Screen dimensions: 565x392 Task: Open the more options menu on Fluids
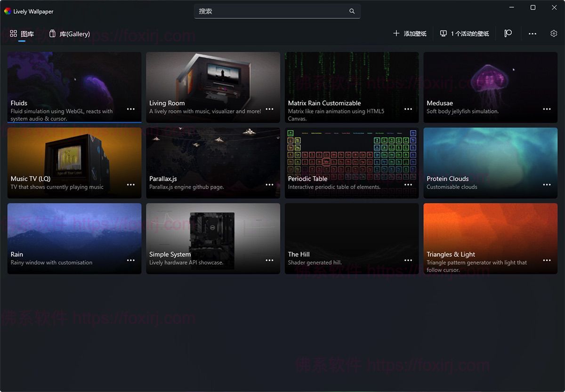tap(131, 109)
